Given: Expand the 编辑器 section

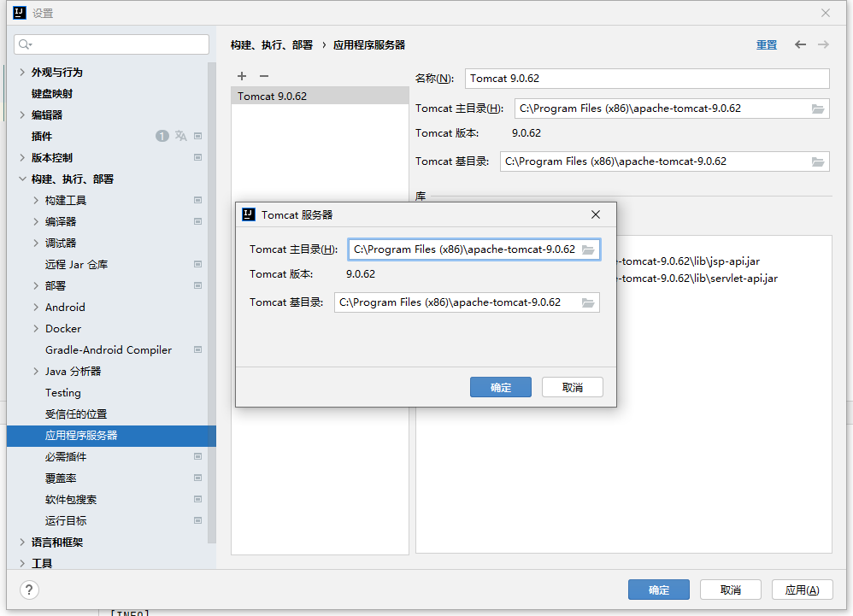Looking at the screenshot, I should [x=22, y=114].
